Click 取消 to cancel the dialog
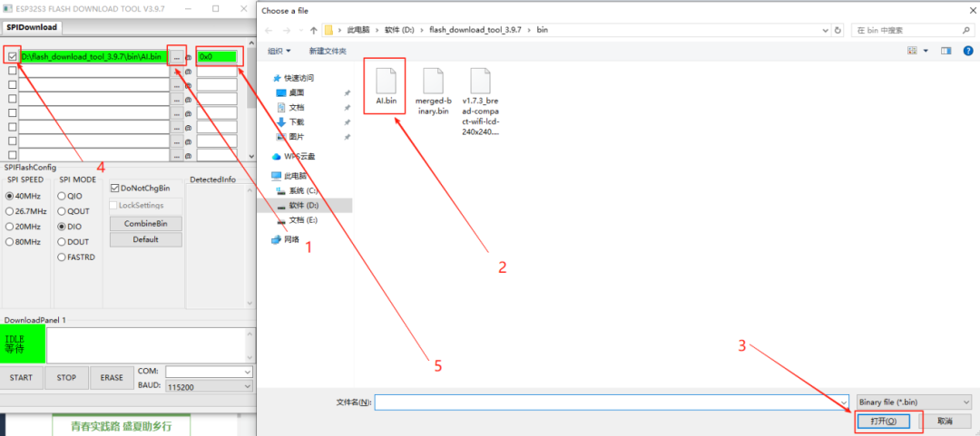Viewport: 980px width, 436px height. [x=945, y=421]
